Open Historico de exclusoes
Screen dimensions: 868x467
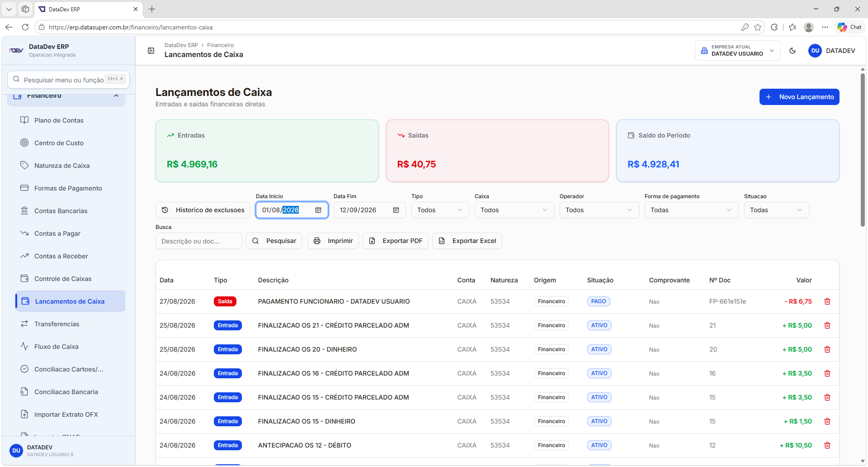click(203, 210)
